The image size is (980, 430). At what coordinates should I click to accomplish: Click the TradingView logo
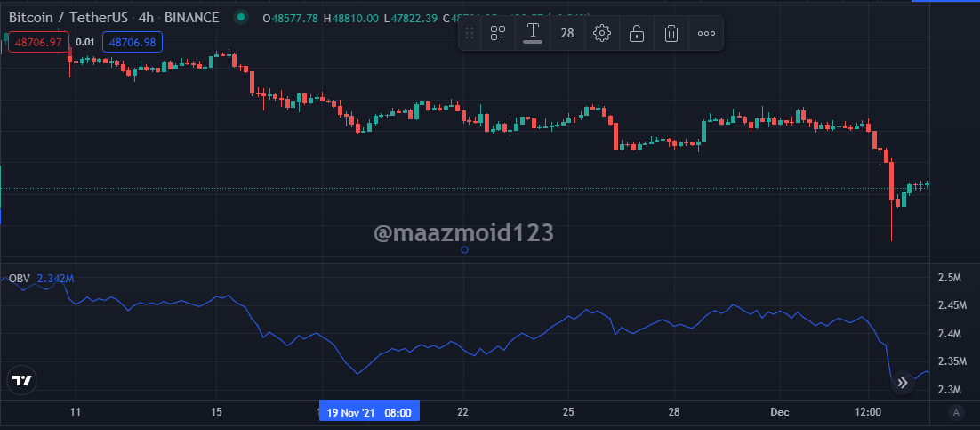tap(22, 380)
